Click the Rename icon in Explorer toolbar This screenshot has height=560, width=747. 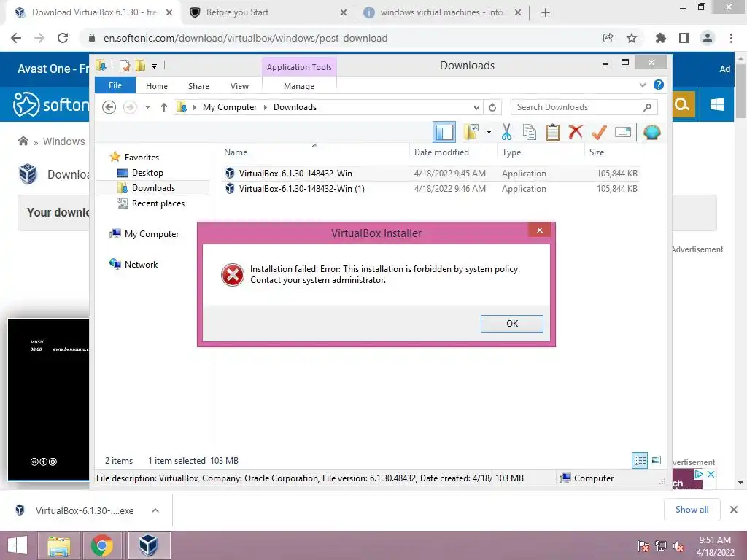(x=623, y=132)
